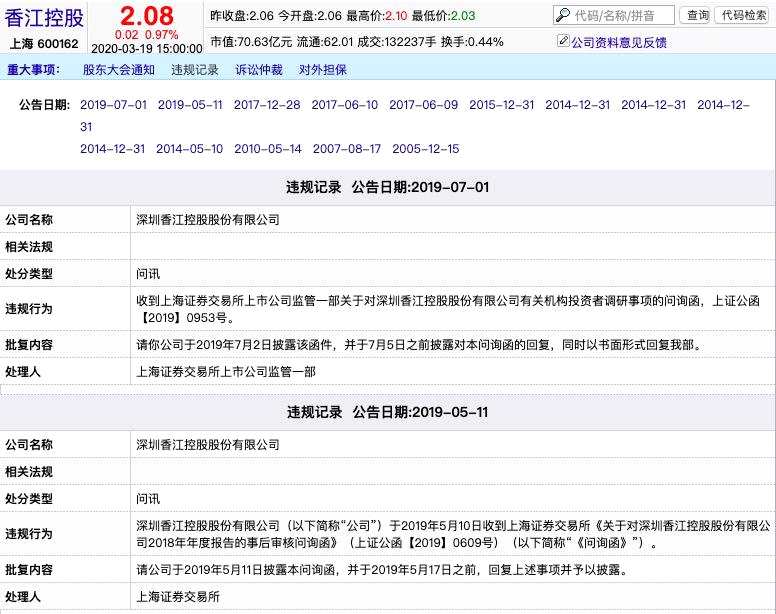Click 违规行为 text mentioning 0609号
This screenshot has height=614, width=776.
453,534
